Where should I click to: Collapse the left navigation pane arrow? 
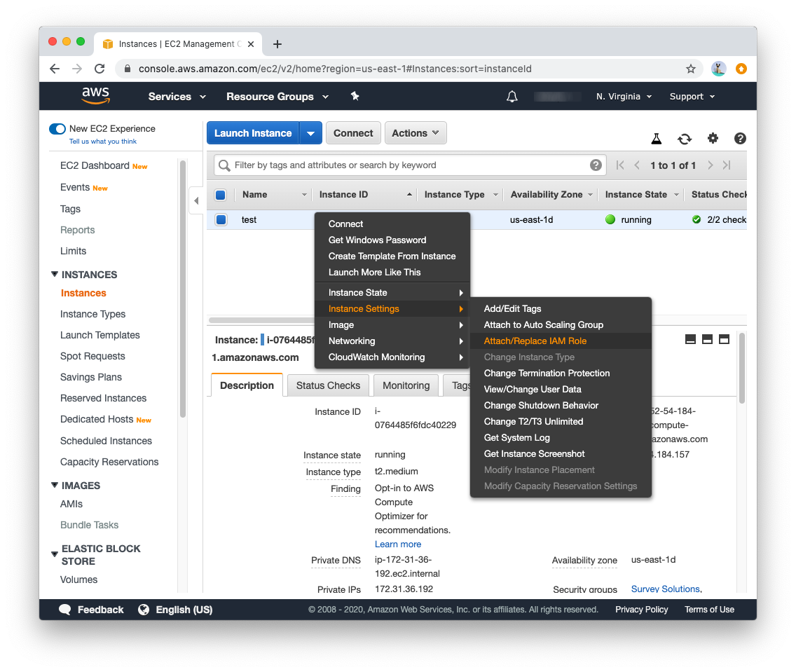[x=196, y=201]
